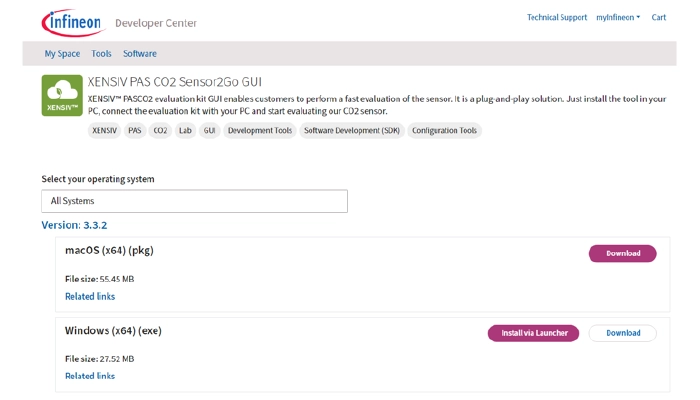Image resolution: width=700 pixels, height=400 pixels.
Task: Click the File size: 55.45 MB text
Action: (x=100, y=279)
